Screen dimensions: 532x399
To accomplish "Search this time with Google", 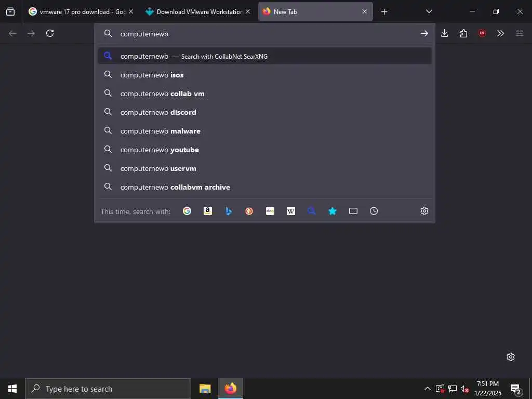I will click(x=187, y=211).
